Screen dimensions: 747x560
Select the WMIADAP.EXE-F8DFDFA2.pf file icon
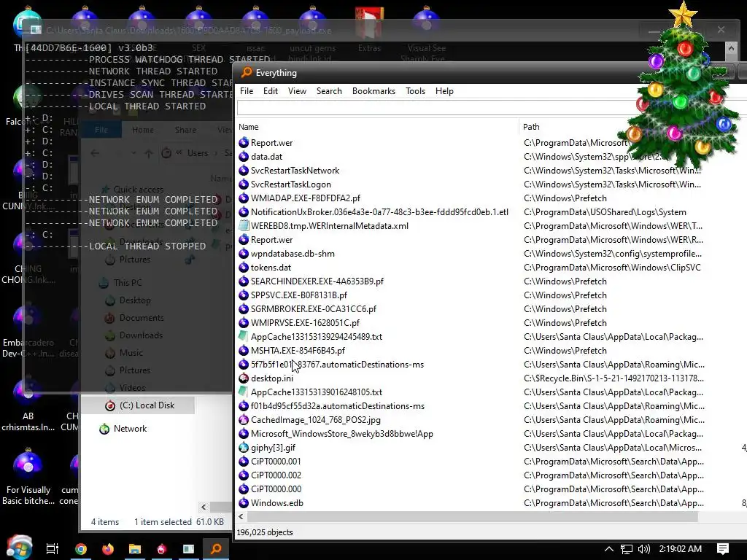244,198
